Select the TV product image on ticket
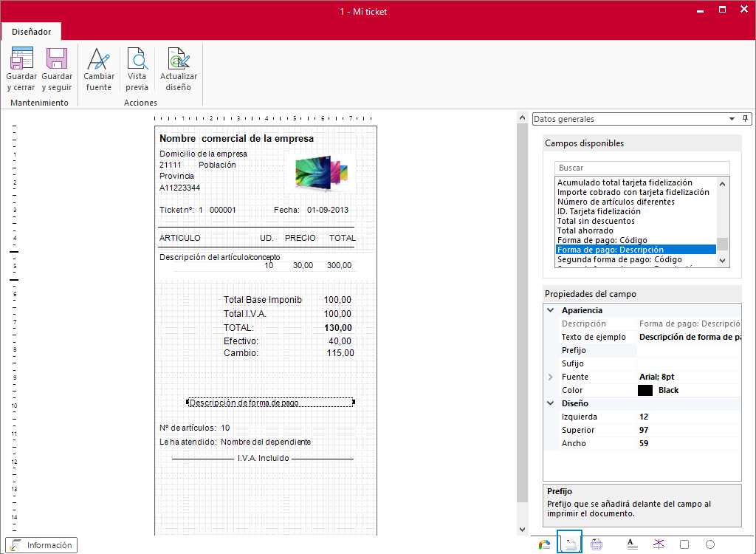Viewport: 756px width, 554px height. (322, 173)
